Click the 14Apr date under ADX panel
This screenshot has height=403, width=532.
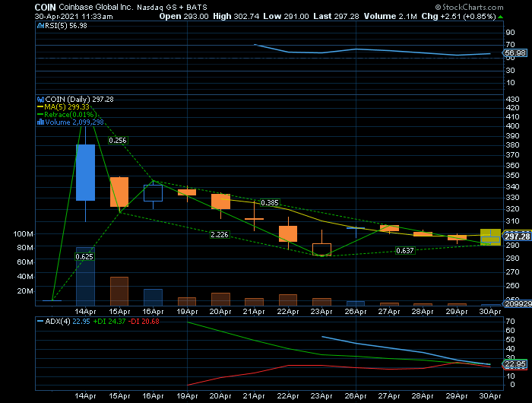85,396
